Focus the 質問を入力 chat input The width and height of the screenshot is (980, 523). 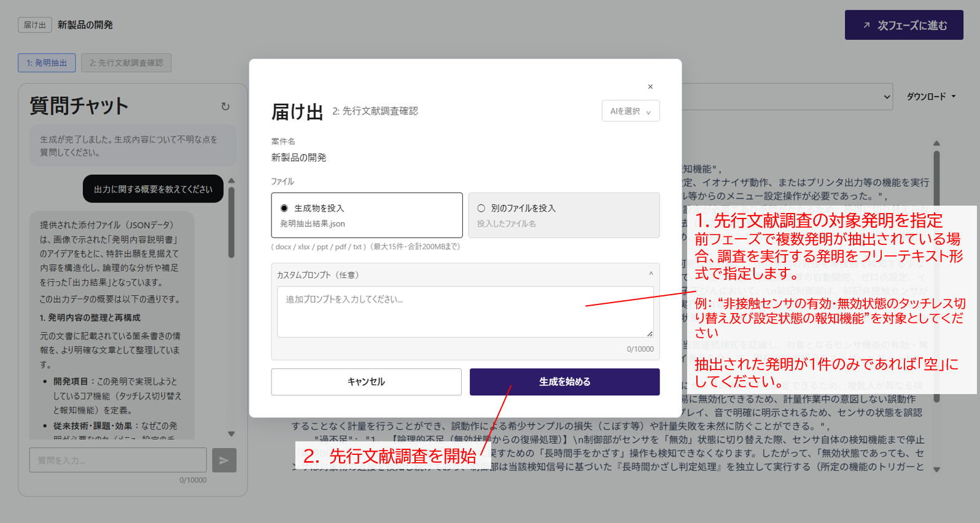[x=118, y=460]
